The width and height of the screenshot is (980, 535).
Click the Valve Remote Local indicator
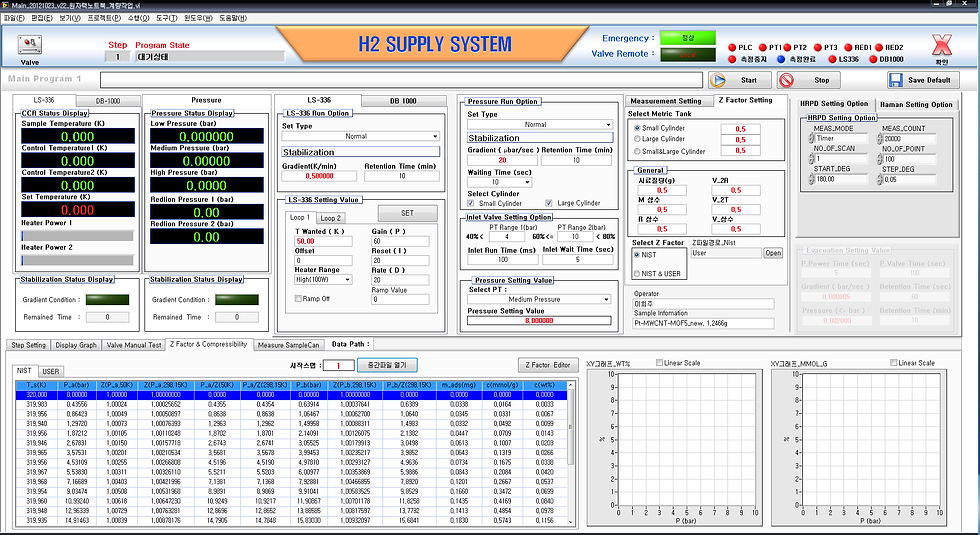pos(688,54)
